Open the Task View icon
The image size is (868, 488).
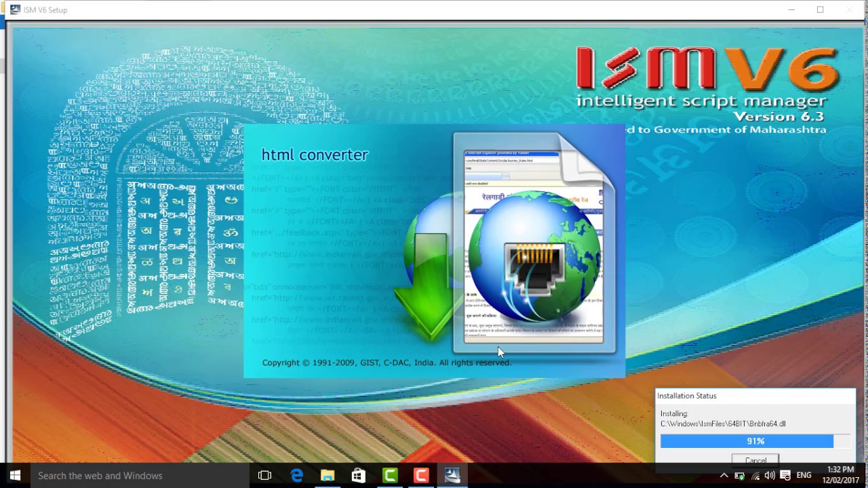[264, 476]
